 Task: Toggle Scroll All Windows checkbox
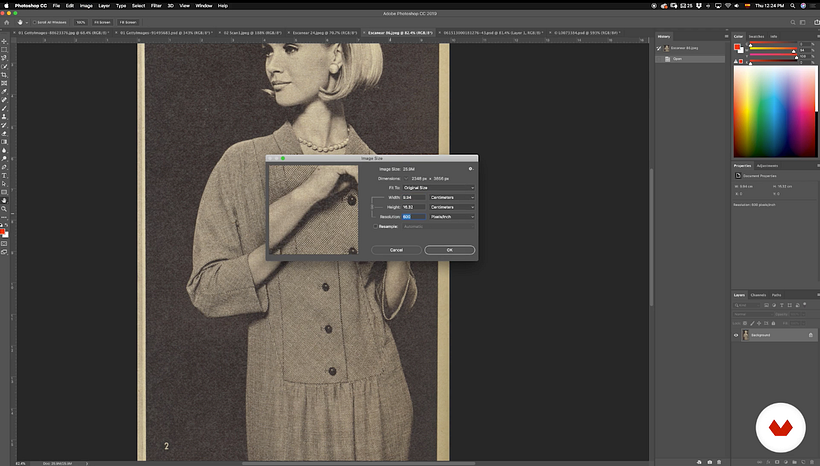(35, 22)
